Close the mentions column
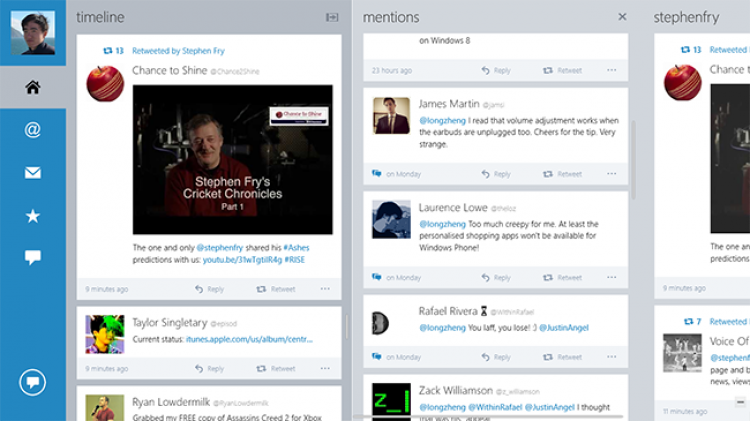Image resolution: width=750 pixels, height=421 pixels. point(622,17)
